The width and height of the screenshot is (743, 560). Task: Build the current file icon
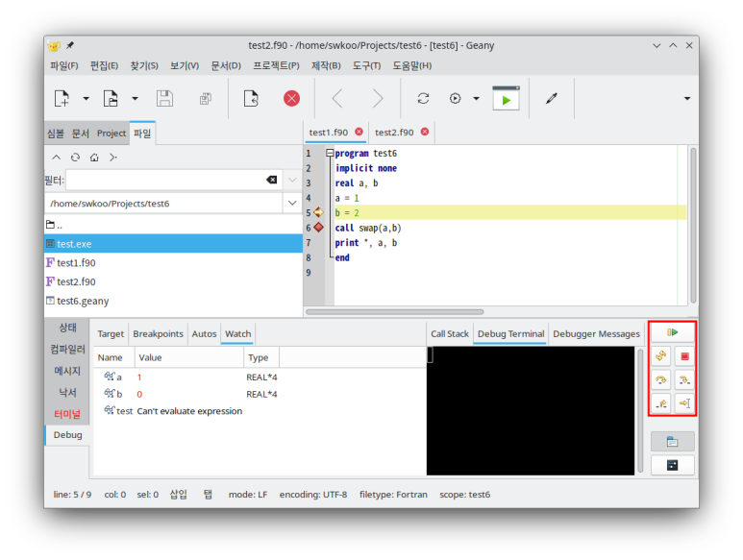(x=455, y=99)
